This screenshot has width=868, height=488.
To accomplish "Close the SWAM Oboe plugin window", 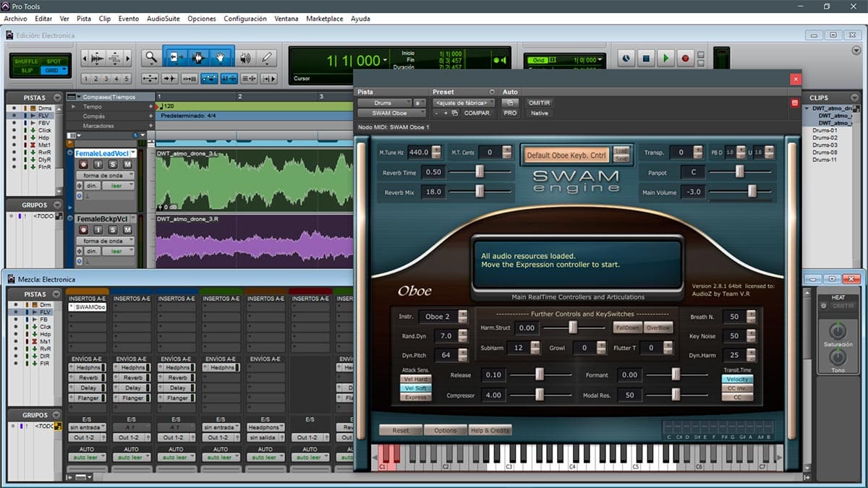I will pos(796,79).
